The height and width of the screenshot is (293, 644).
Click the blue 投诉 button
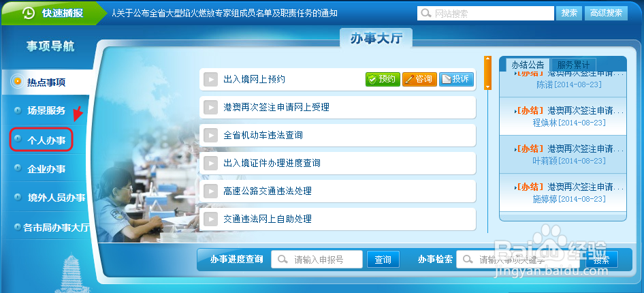[x=456, y=79]
